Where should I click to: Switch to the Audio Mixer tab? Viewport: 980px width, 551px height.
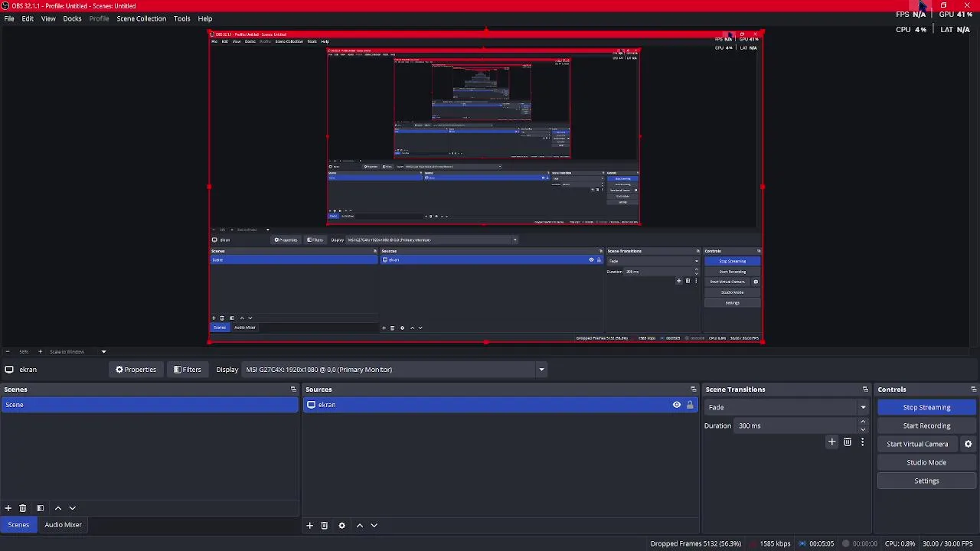(x=63, y=525)
